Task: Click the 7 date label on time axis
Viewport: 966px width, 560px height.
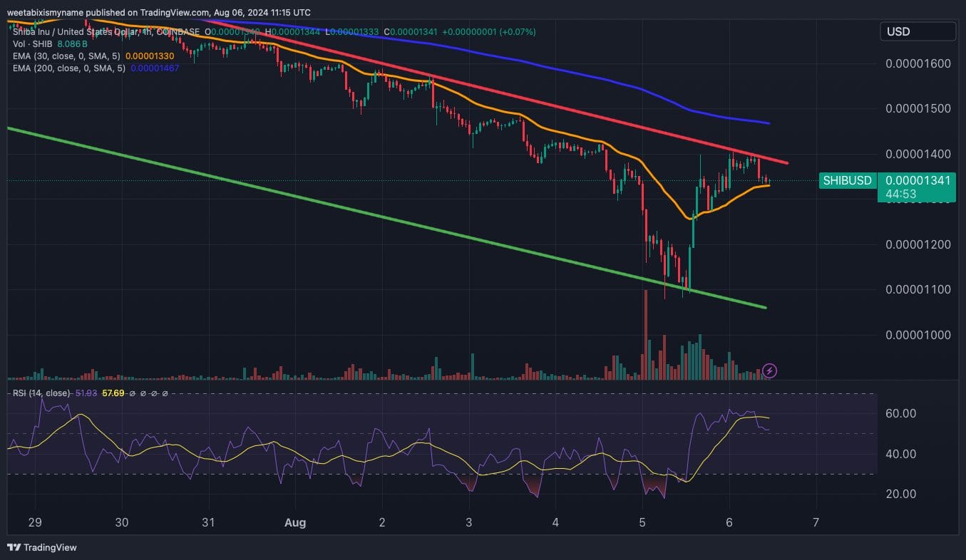Action: click(x=816, y=522)
